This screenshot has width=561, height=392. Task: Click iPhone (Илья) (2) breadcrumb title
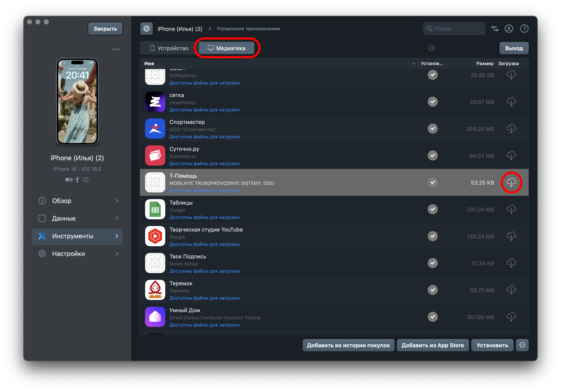tap(180, 29)
